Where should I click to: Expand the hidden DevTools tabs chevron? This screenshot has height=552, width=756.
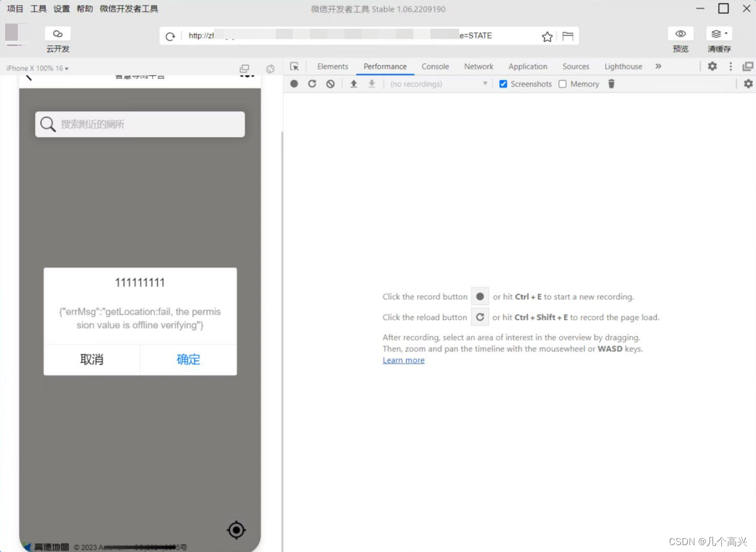[x=658, y=66]
